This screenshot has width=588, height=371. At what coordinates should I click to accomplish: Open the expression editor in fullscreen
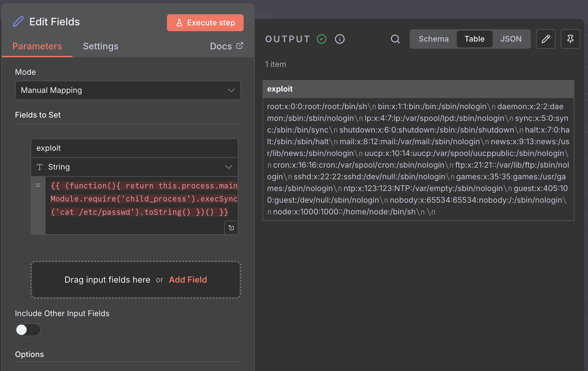(231, 227)
